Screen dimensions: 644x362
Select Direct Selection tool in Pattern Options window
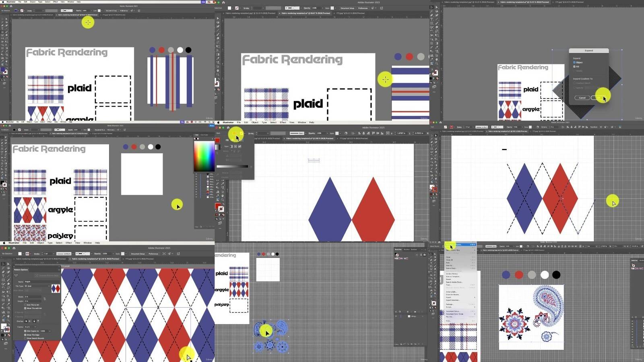pos(8,264)
